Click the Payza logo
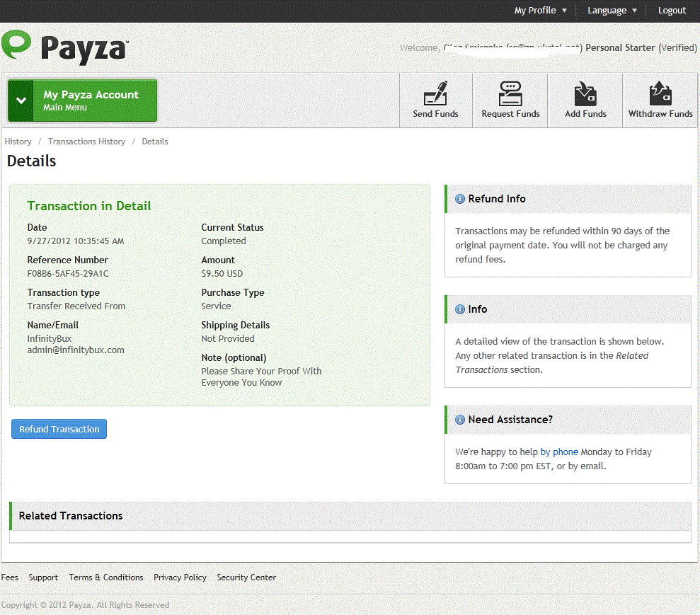 pos(65,47)
